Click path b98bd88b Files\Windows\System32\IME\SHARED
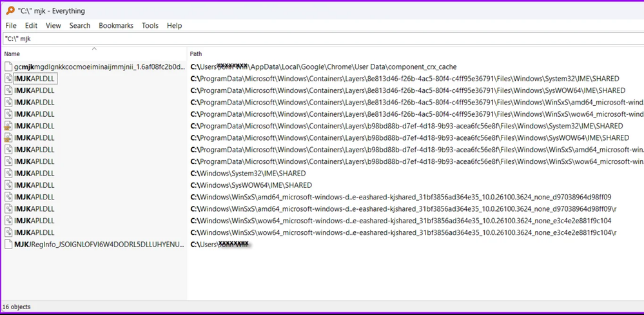The image size is (644, 315). point(407,126)
